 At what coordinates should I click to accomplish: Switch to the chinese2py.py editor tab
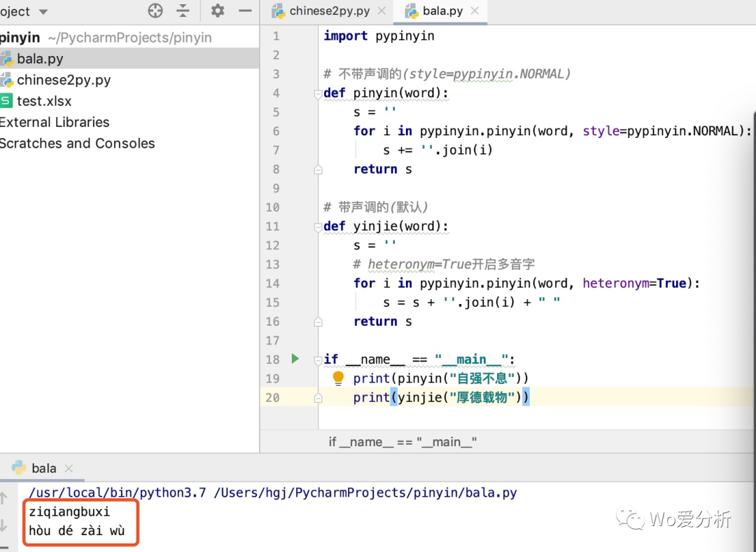point(330,11)
